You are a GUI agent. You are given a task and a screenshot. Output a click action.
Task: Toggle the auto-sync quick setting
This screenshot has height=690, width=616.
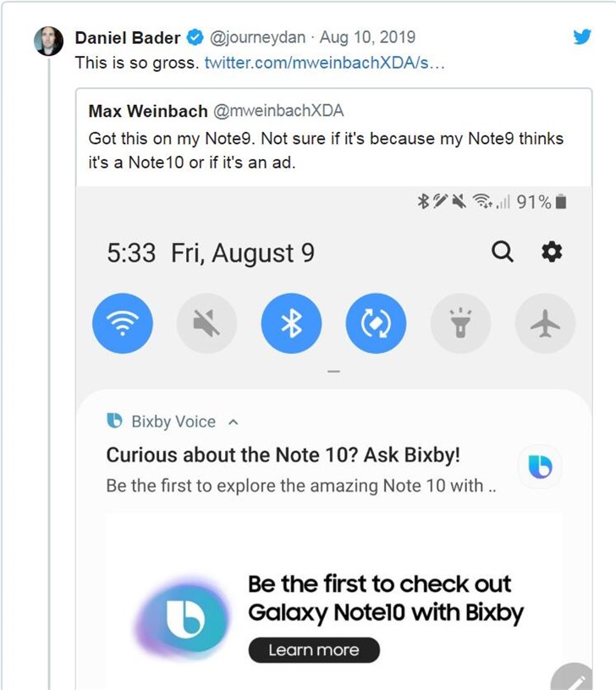tap(376, 323)
